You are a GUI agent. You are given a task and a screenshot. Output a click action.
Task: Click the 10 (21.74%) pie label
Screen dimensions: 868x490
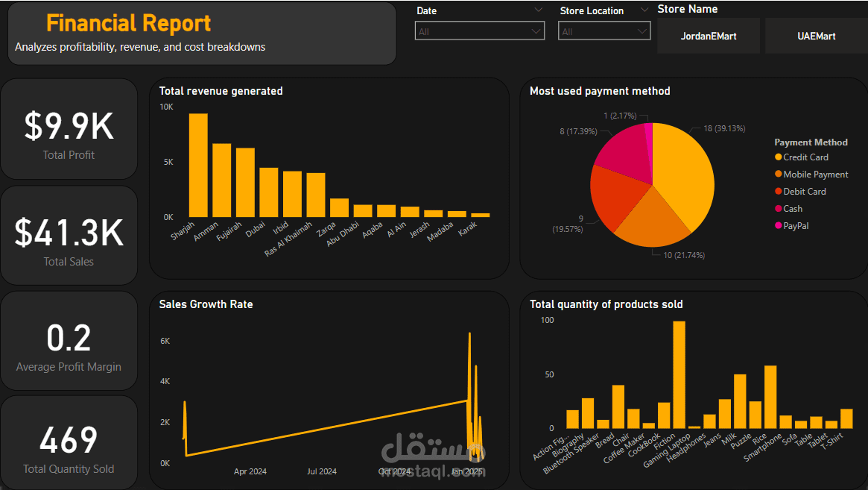pyautogui.click(x=684, y=255)
